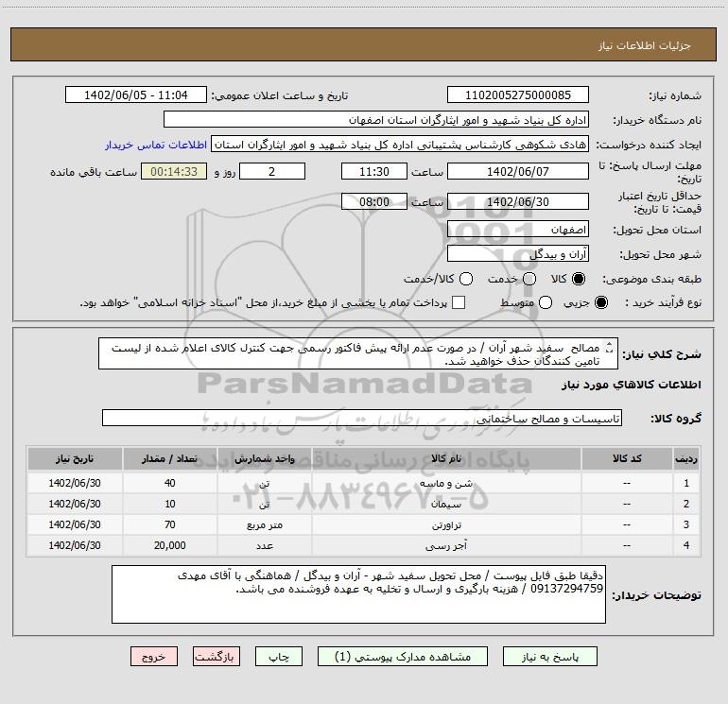
Task: Click the quantity 20,000 cell
Action: (170, 546)
